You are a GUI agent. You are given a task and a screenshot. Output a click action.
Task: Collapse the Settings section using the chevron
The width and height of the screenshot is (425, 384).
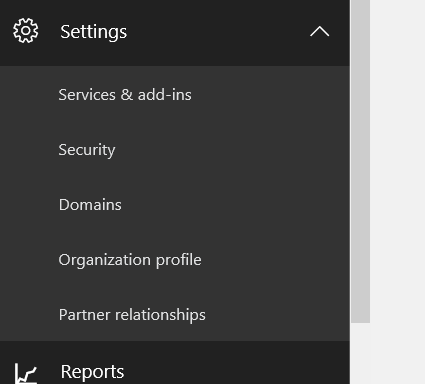319,31
